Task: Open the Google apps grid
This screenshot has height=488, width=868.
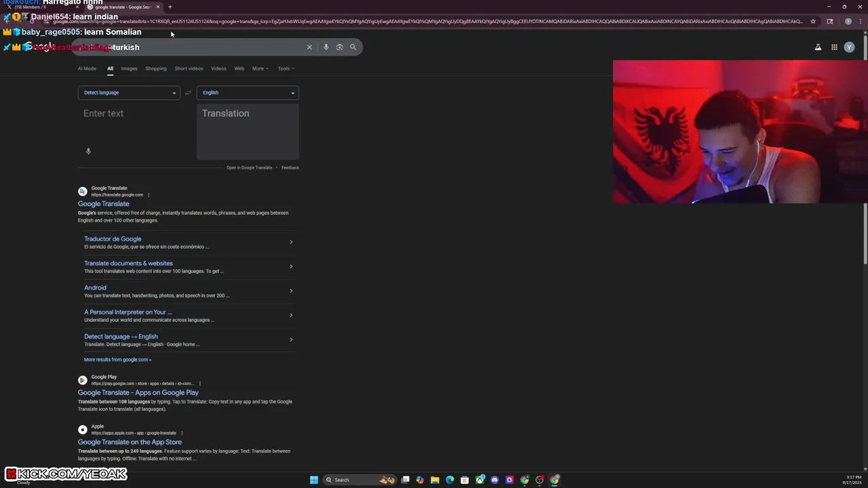Action: point(834,47)
